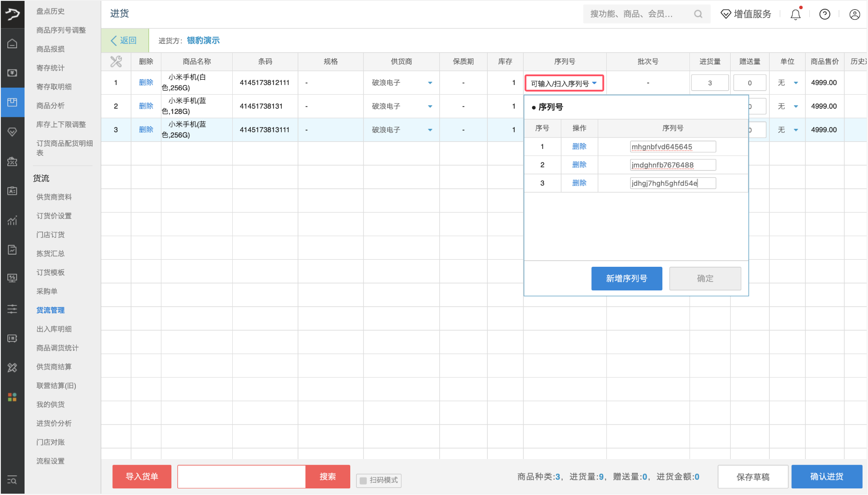Expand supplier dropdown for first row
Viewport: 868px width, 495px height.
coord(430,83)
